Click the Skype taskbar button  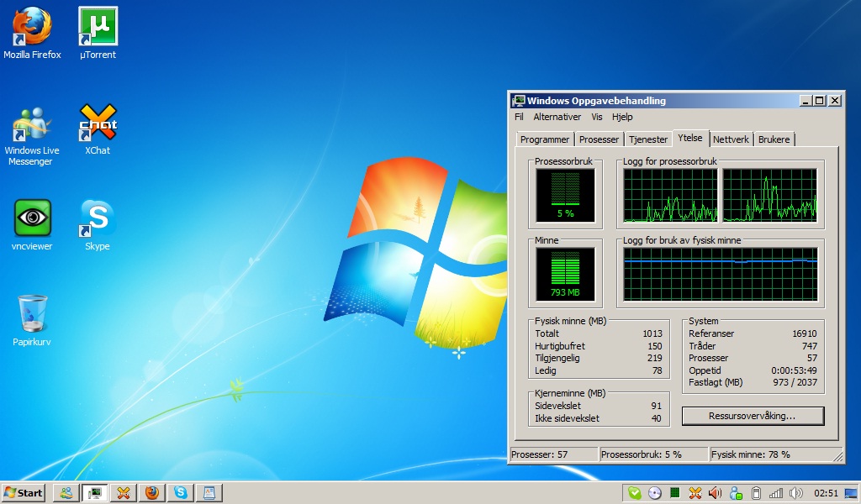(x=181, y=492)
